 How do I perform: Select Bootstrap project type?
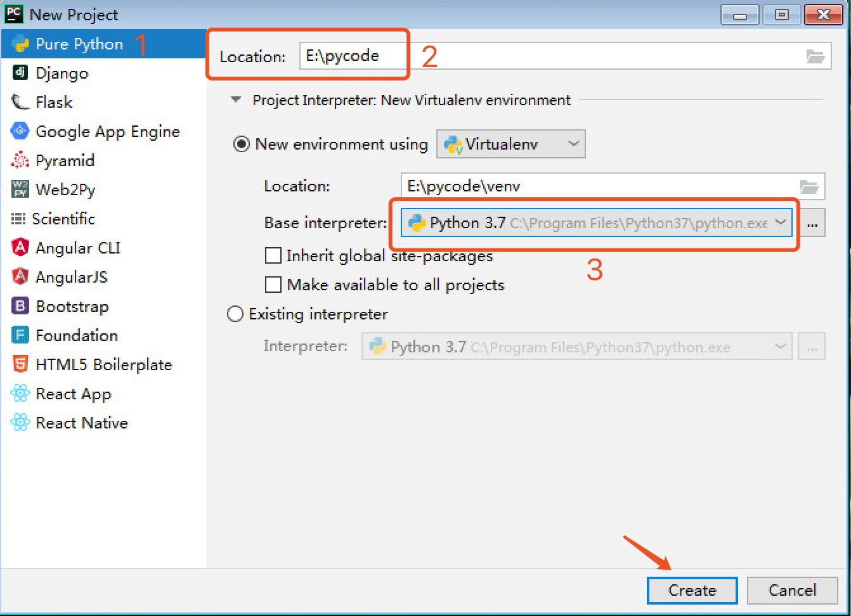coord(103,306)
